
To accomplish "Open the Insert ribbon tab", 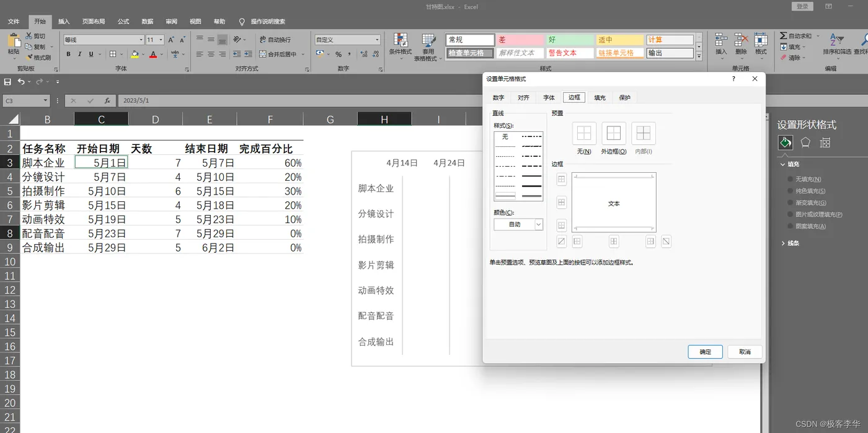I will click(64, 22).
